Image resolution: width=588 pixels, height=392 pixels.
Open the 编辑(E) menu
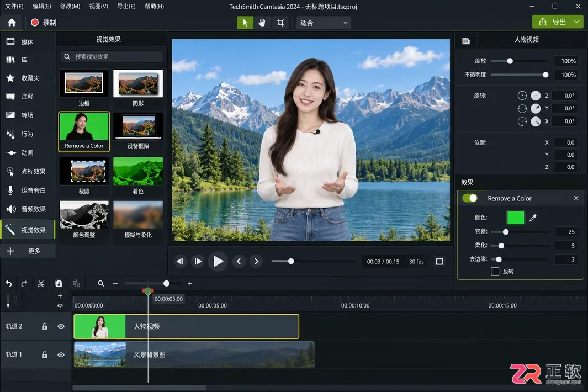(41, 7)
